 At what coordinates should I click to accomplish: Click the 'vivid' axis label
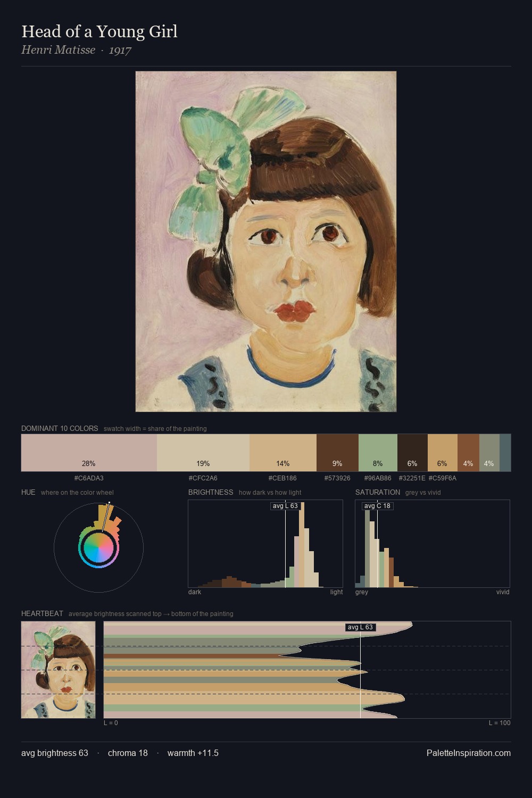pos(503,592)
